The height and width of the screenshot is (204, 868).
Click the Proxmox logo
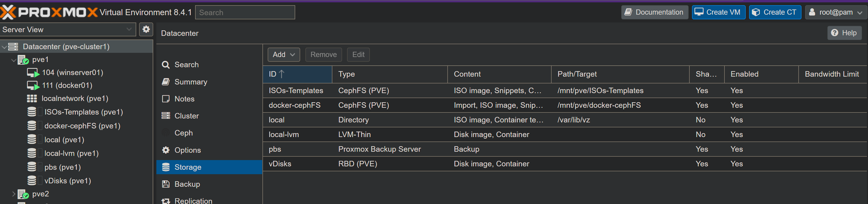click(49, 13)
